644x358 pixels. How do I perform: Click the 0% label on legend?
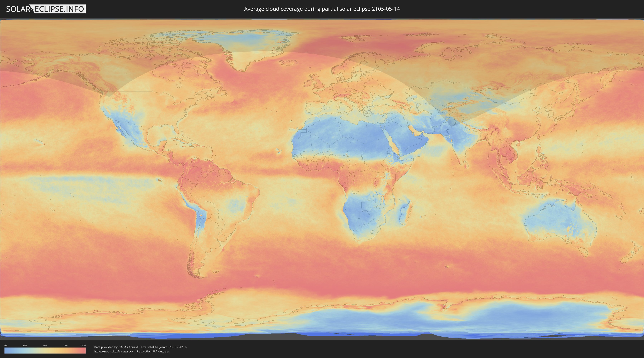tap(6, 345)
